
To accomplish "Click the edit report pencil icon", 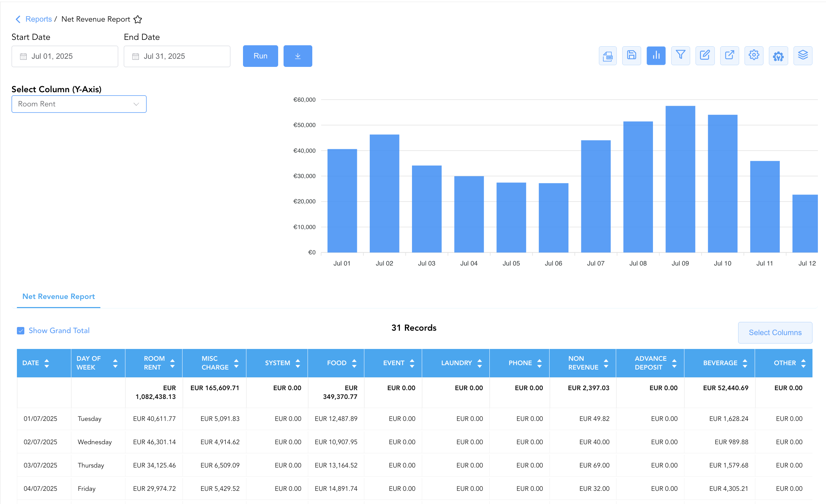I will (x=705, y=56).
